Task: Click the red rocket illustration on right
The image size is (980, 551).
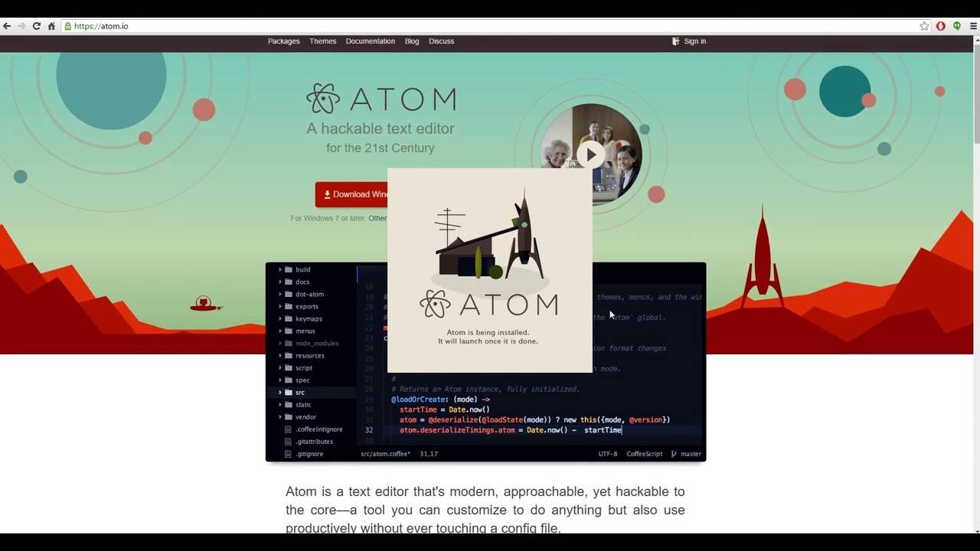Action: [x=762, y=256]
